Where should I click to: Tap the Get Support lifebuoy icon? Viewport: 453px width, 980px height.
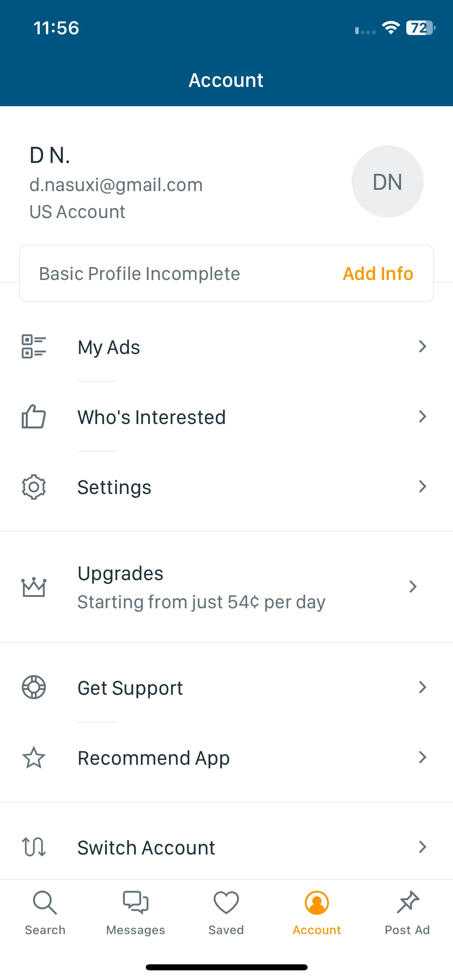coord(34,687)
